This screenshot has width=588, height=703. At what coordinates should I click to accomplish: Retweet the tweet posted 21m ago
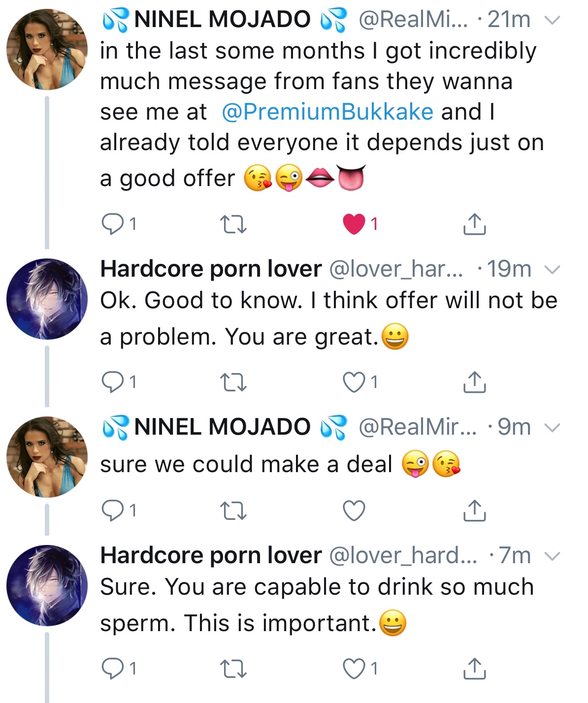tap(233, 224)
